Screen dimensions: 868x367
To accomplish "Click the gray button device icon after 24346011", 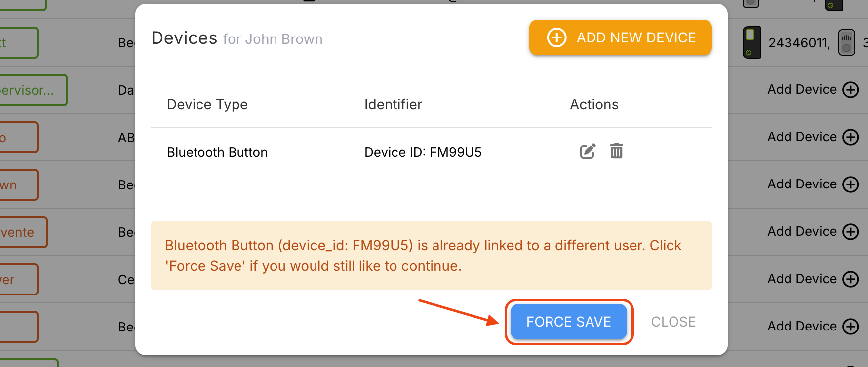I will coord(846,42).
